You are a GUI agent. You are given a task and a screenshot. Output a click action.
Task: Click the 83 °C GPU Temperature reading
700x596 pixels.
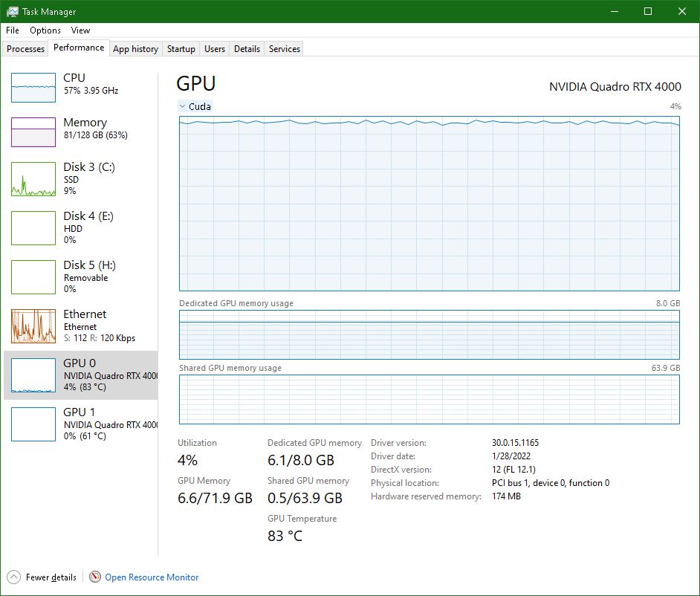point(285,536)
